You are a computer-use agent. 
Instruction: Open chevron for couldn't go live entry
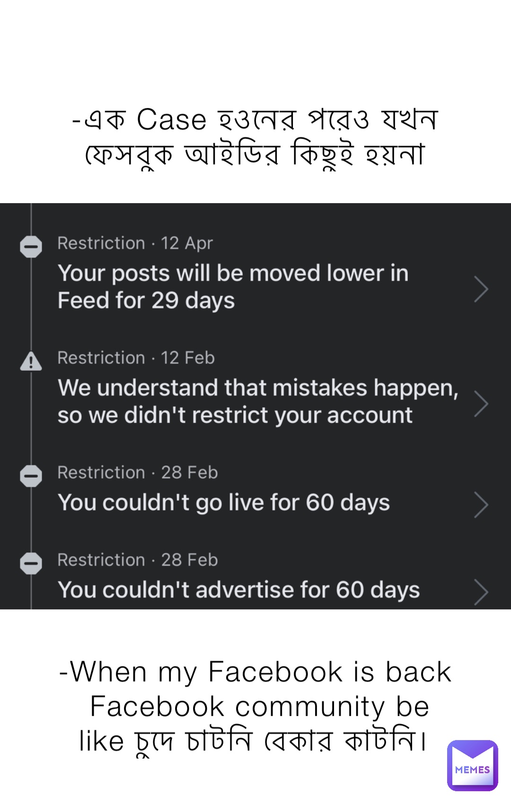pyautogui.click(x=481, y=505)
